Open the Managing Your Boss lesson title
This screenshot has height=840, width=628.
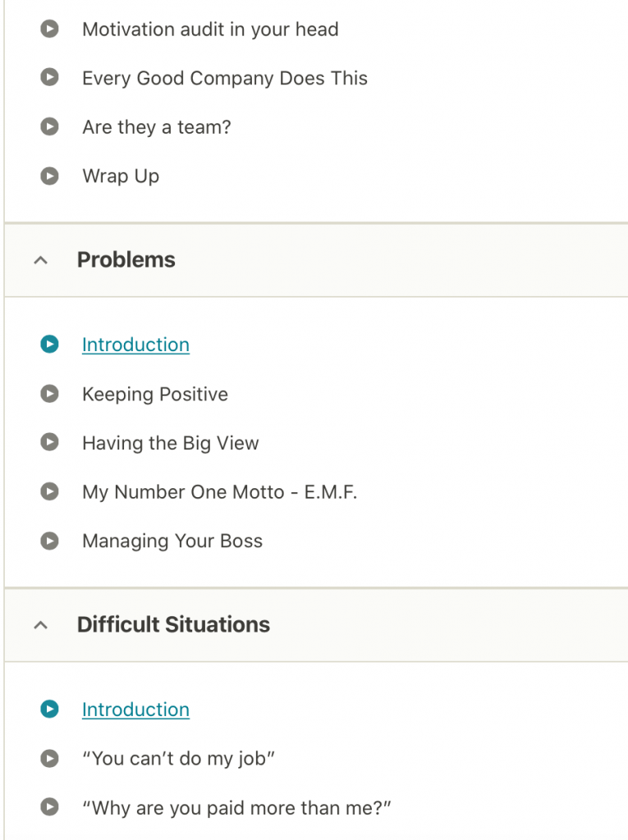(172, 541)
